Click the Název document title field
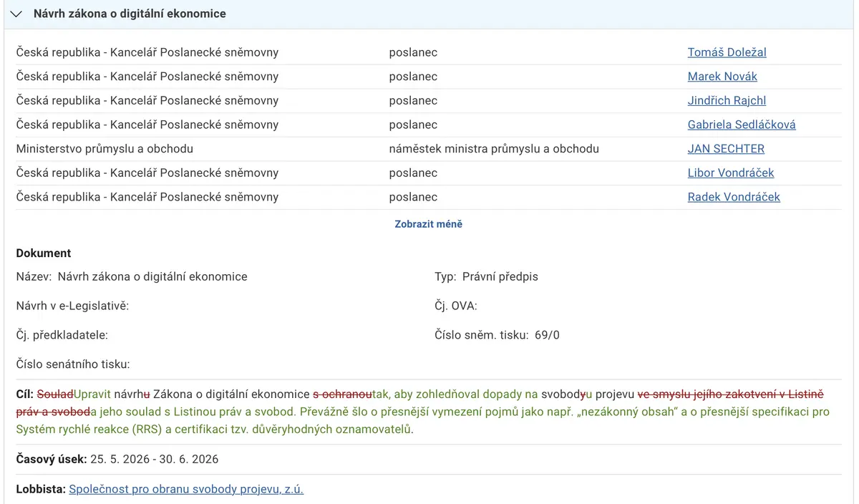The image size is (859, 504). 132,276
